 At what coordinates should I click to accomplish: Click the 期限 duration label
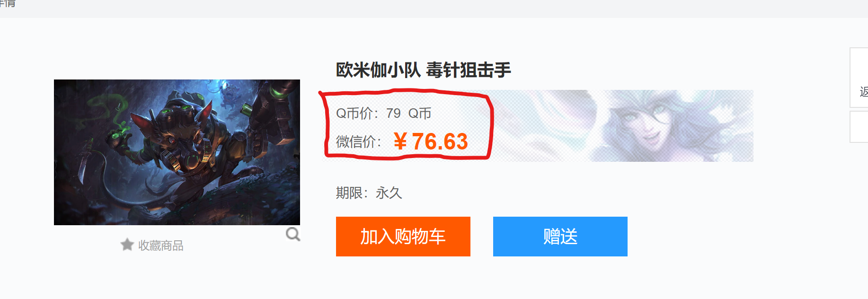coord(352,193)
